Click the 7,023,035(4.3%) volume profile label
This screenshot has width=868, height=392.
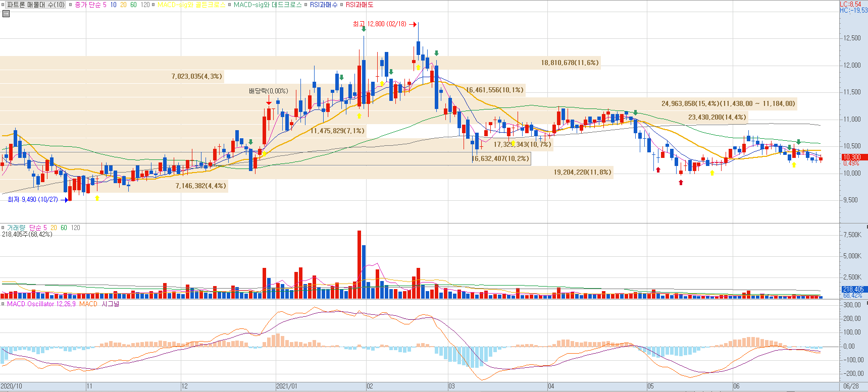[x=196, y=76]
